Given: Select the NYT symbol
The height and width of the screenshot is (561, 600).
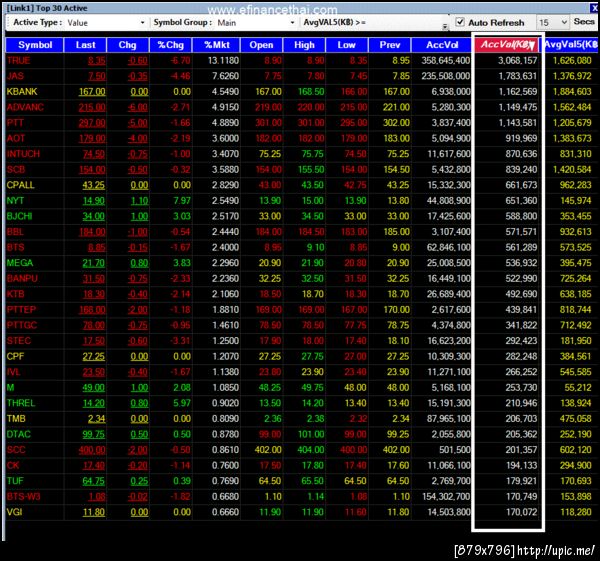Looking at the screenshot, I should point(15,201).
